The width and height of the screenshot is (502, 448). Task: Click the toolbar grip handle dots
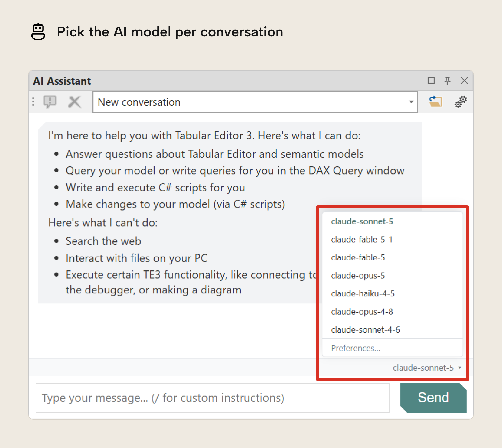point(33,102)
